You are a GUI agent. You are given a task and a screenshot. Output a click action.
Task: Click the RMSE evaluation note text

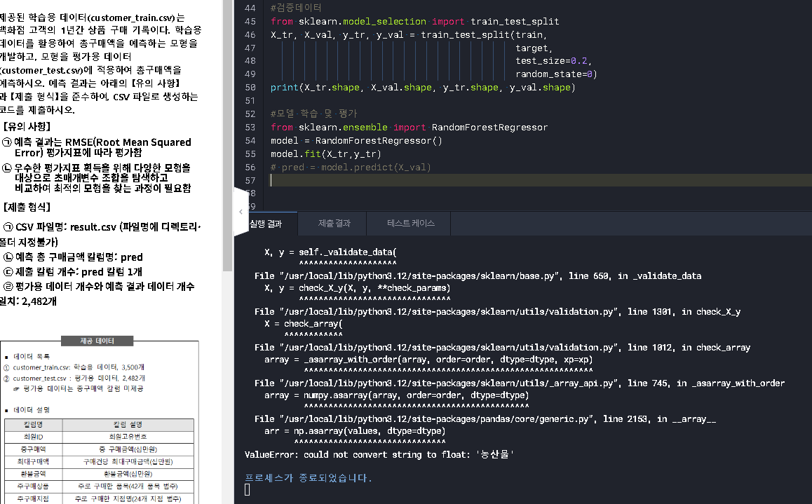pos(97,147)
